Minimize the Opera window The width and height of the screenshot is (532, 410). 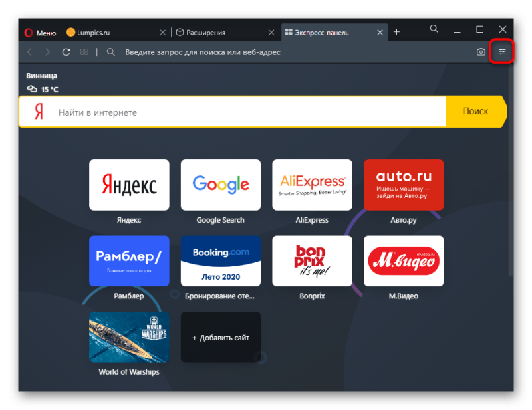[457, 31]
